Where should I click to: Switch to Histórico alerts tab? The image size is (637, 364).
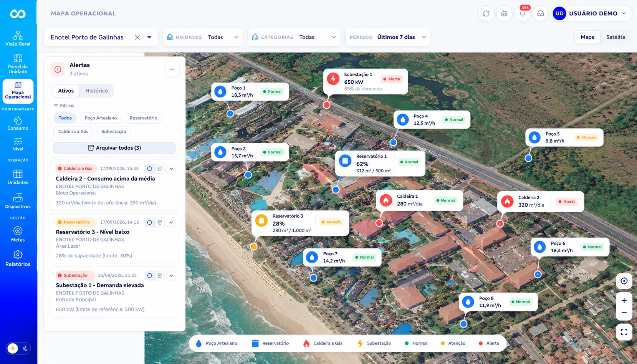(x=96, y=91)
